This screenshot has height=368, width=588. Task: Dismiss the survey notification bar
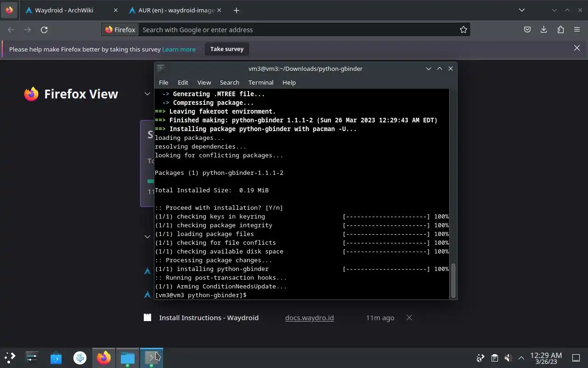click(x=577, y=48)
